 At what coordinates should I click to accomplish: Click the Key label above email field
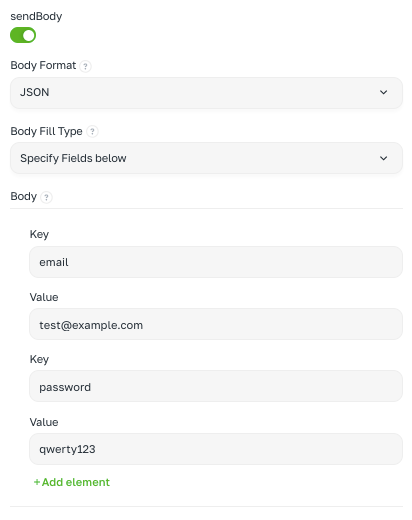[x=39, y=234]
